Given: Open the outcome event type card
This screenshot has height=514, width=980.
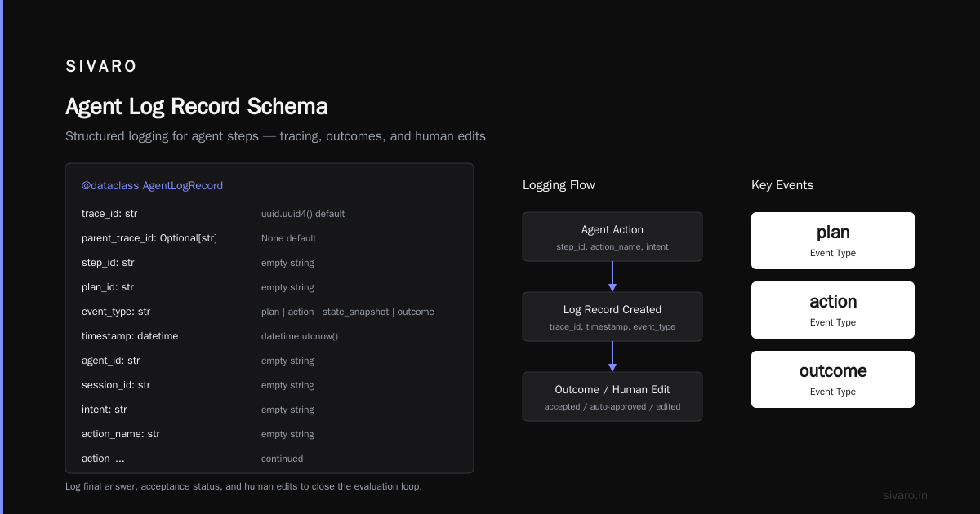Looking at the screenshot, I should point(833,379).
